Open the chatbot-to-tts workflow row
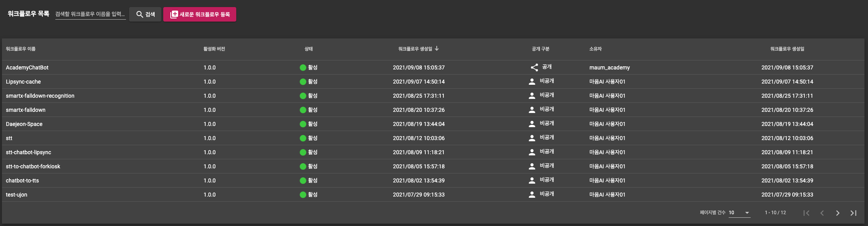Viewport: 868px width, 226px height. 22,180
